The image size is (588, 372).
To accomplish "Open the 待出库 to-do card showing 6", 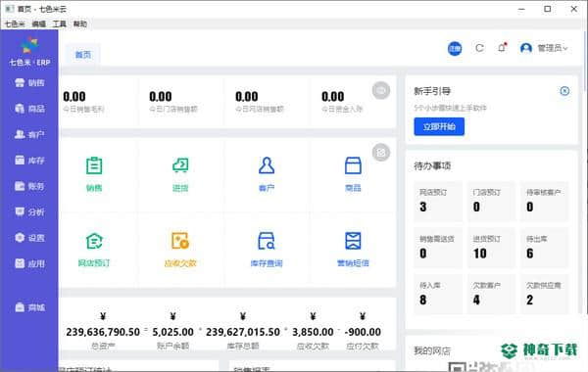I will [545, 248].
